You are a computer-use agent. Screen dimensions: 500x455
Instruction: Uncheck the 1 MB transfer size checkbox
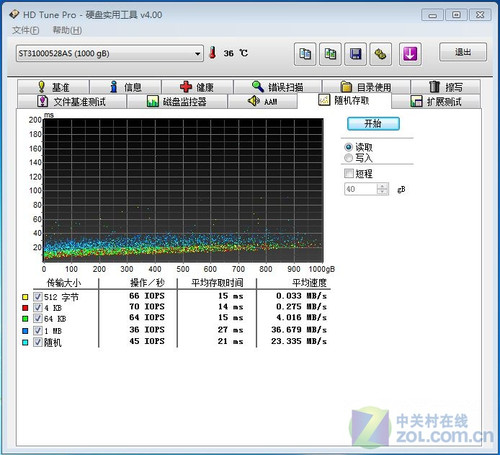point(38,331)
